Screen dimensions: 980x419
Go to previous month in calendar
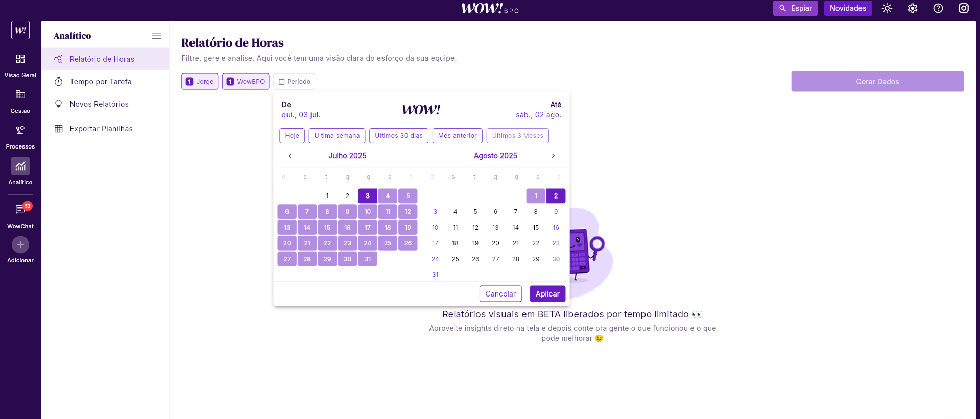pyautogui.click(x=290, y=156)
